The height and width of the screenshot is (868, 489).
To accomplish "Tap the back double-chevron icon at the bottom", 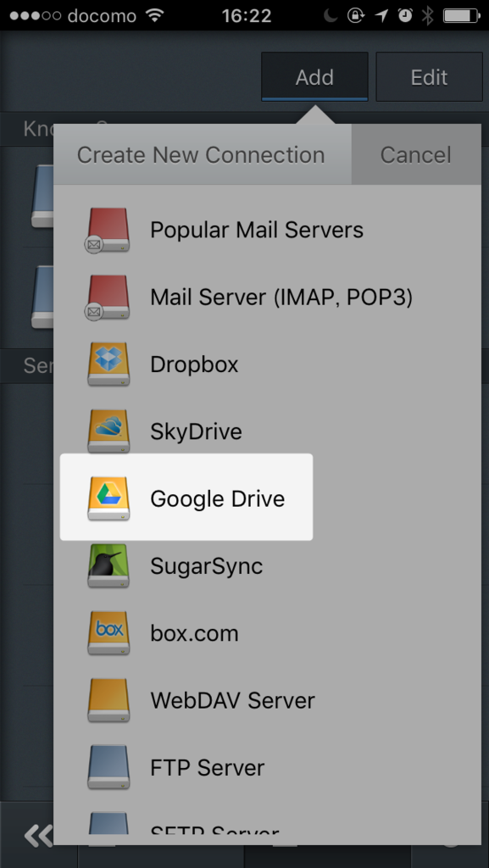I will pyautogui.click(x=37, y=836).
